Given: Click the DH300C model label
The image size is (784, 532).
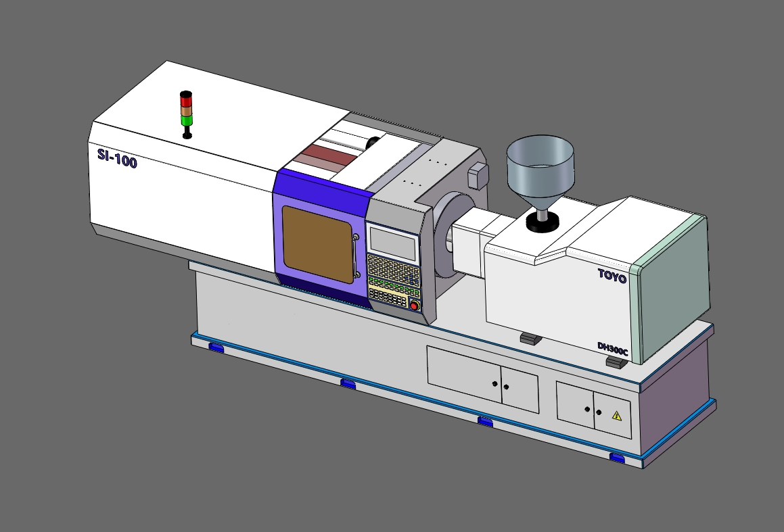Looking at the screenshot, I should tap(612, 349).
